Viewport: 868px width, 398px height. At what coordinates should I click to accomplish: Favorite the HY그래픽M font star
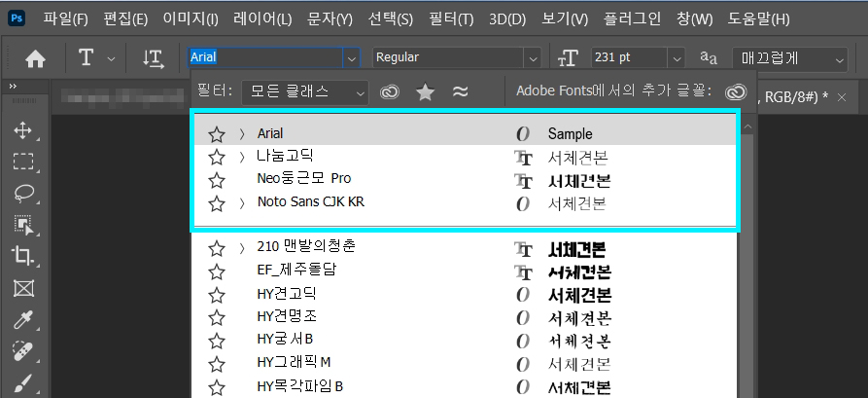[x=217, y=364]
